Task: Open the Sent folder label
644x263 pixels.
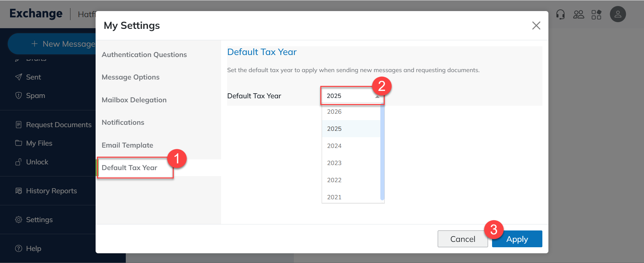Action: pyautogui.click(x=34, y=77)
